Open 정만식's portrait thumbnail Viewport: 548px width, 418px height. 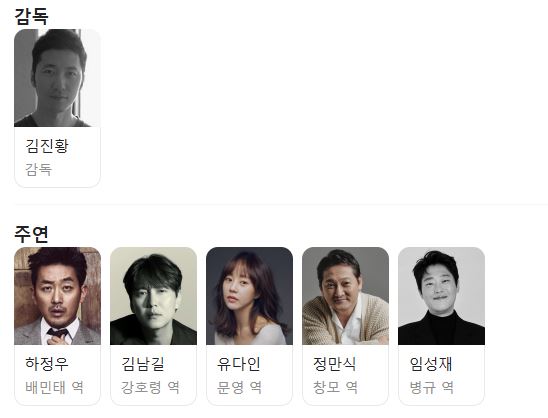coord(346,296)
